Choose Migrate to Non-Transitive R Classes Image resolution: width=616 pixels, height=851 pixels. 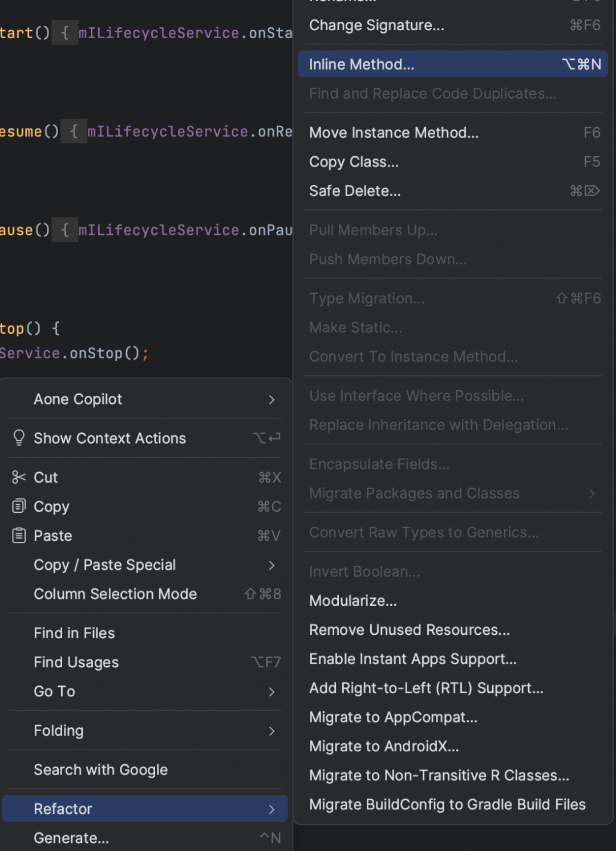tap(453, 775)
